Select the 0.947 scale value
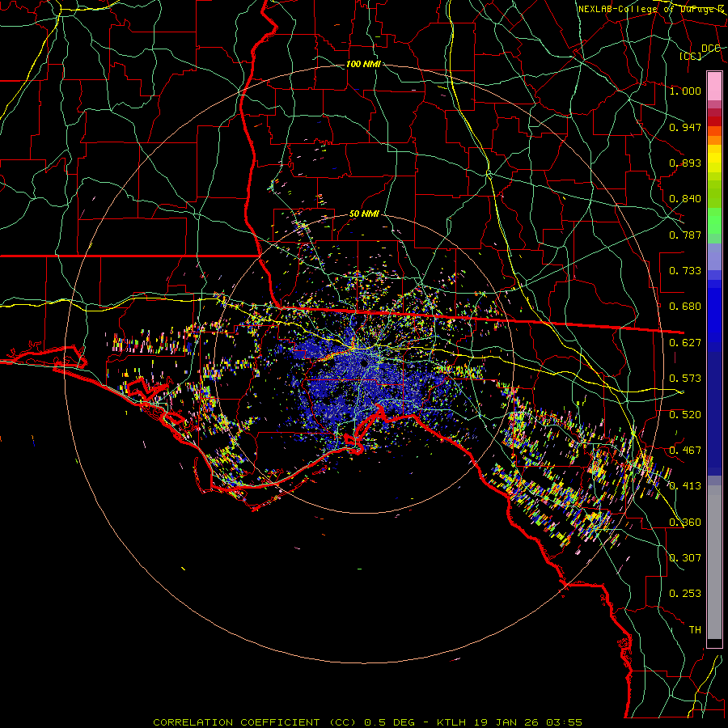The height and width of the screenshot is (728, 728). (685, 127)
